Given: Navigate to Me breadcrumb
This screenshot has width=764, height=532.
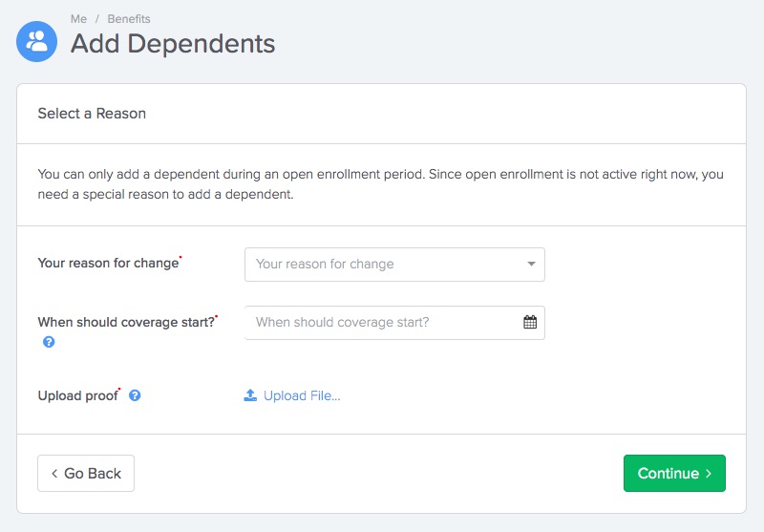Looking at the screenshot, I should pos(78,19).
